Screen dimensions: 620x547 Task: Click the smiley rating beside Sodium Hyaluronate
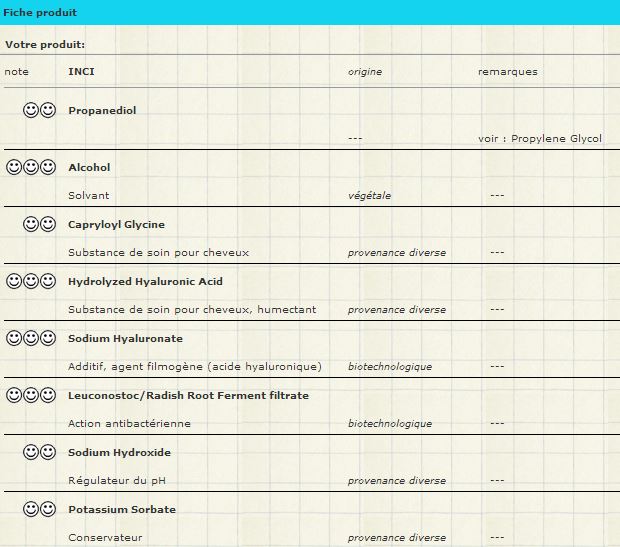(x=31, y=338)
